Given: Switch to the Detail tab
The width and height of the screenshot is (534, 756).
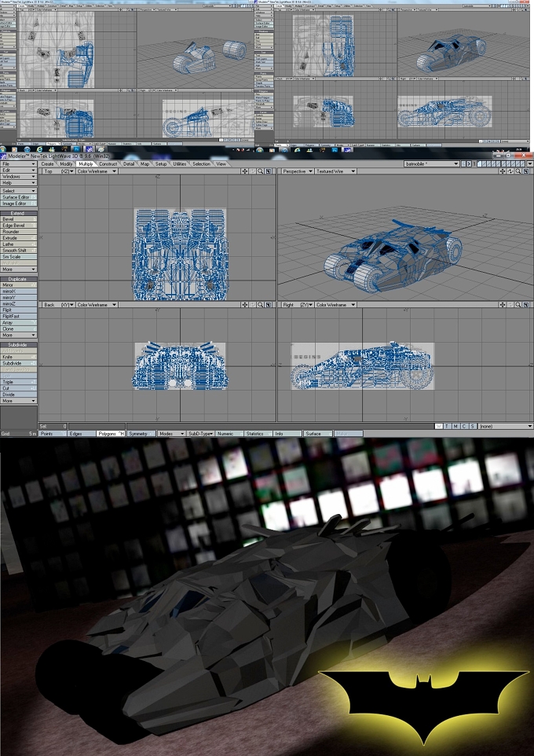Looking at the screenshot, I should pyautogui.click(x=129, y=164).
